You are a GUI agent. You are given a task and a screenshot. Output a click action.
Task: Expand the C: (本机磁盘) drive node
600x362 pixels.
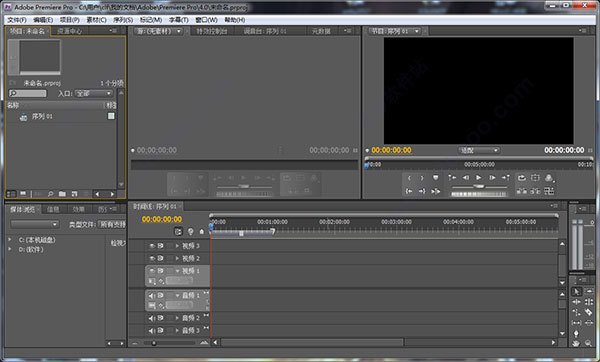click(10, 240)
